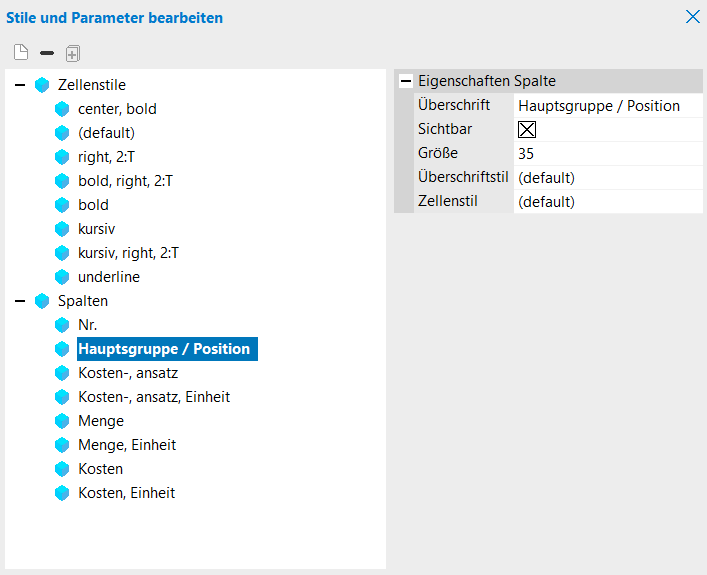Image resolution: width=707 pixels, height=575 pixels.
Task: Toggle the Sichtbar checkbox
Action: pos(527,129)
